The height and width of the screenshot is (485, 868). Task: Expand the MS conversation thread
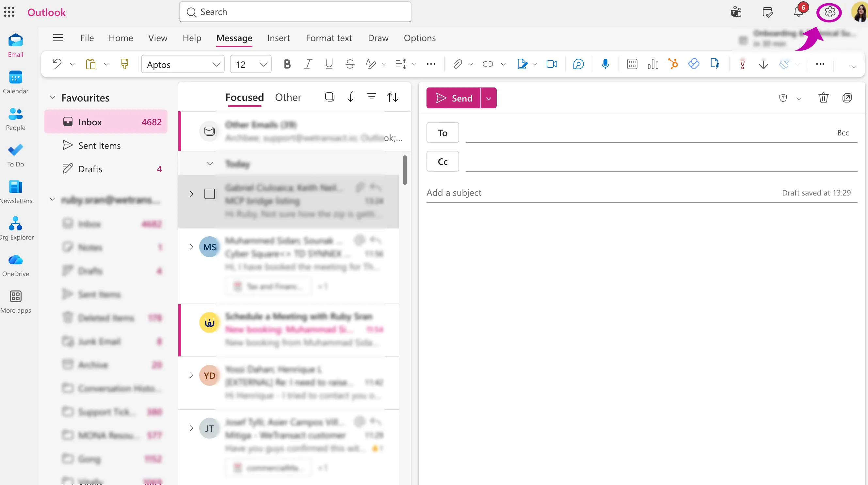(x=191, y=246)
